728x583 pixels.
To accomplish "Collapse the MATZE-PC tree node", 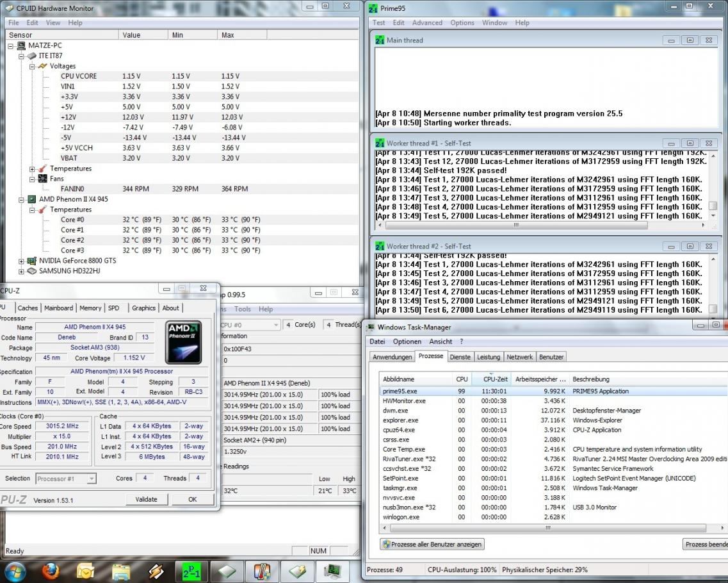I will coord(11,45).
